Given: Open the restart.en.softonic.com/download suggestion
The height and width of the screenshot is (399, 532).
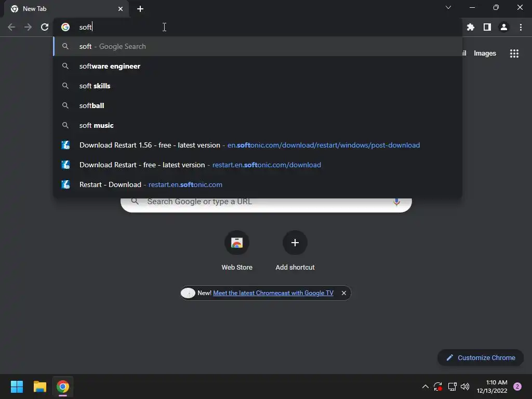Looking at the screenshot, I should pyautogui.click(x=258, y=165).
